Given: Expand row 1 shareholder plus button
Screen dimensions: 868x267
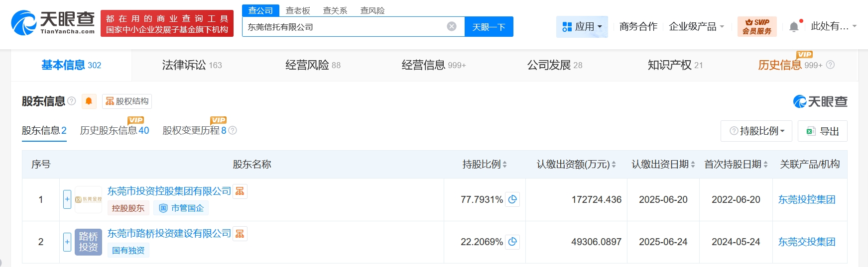Looking at the screenshot, I should 67,199.
